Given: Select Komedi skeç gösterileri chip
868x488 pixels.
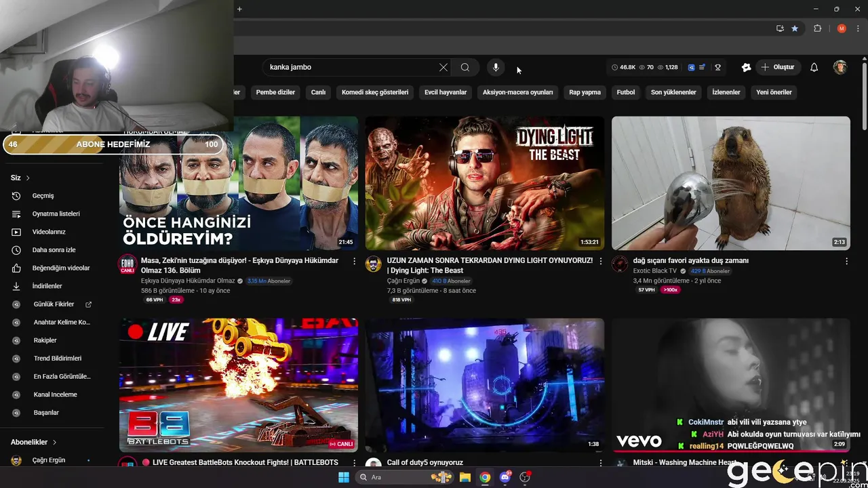Looking at the screenshot, I should point(375,92).
